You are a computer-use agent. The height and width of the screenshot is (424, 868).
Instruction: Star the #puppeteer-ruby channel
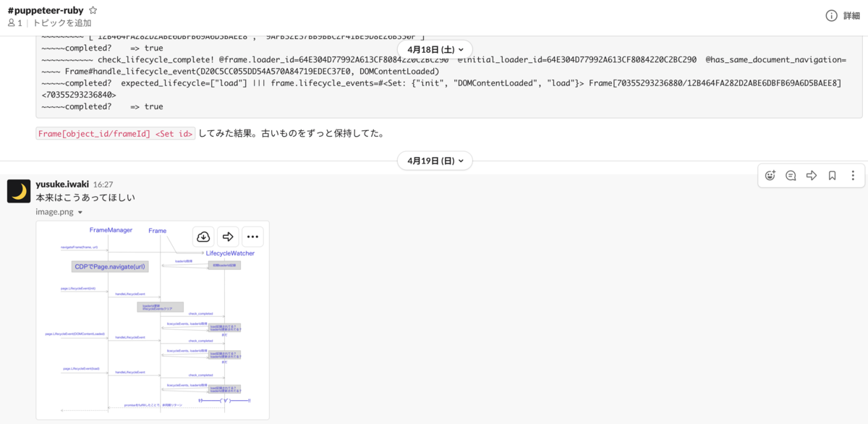pyautogui.click(x=92, y=10)
